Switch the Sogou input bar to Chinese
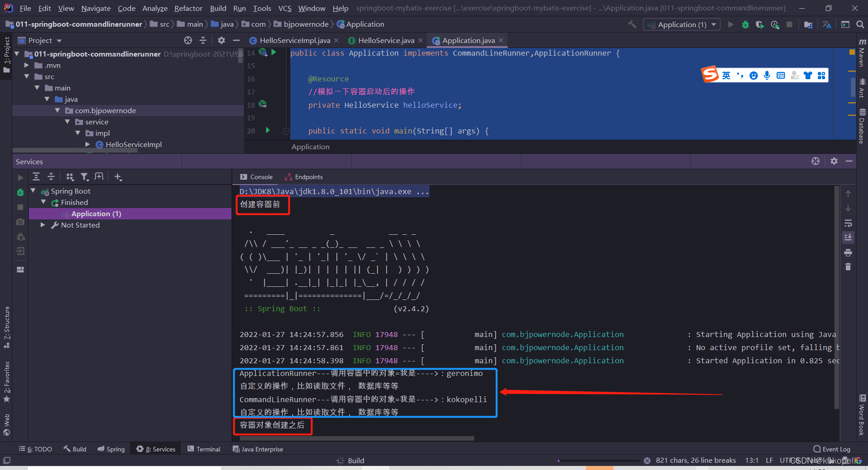The width and height of the screenshot is (868, 470). pyautogui.click(x=726, y=75)
